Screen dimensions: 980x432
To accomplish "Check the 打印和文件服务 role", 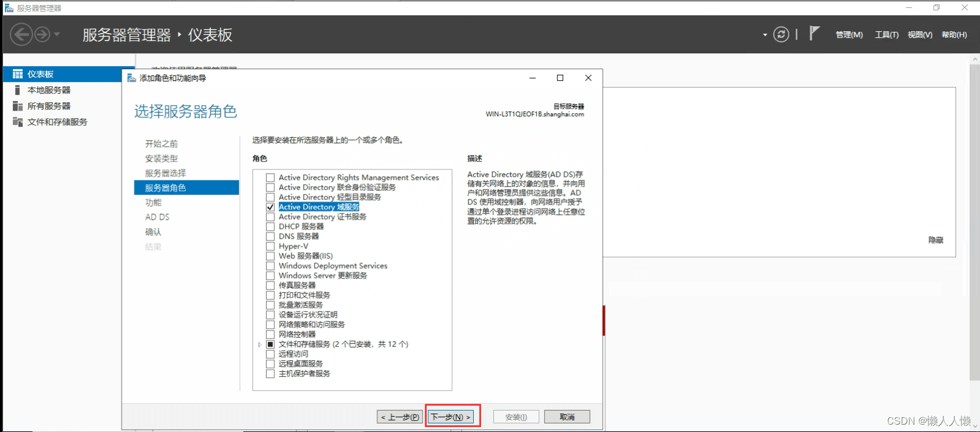I will tap(270, 295).
